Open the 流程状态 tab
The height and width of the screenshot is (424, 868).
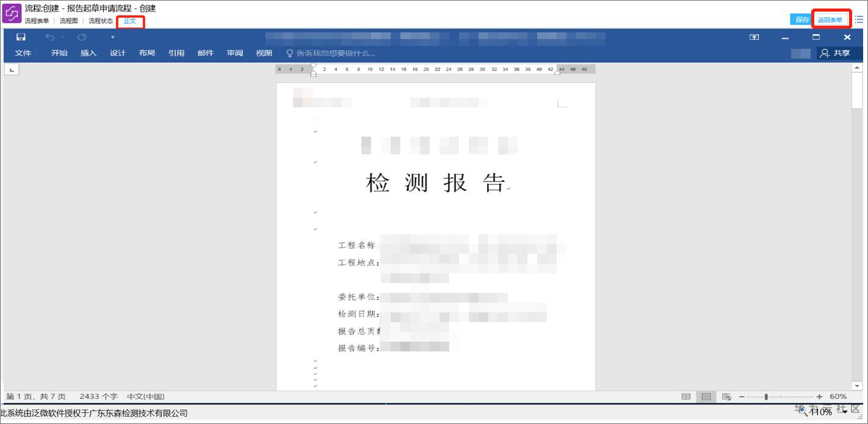coord(101,21)
